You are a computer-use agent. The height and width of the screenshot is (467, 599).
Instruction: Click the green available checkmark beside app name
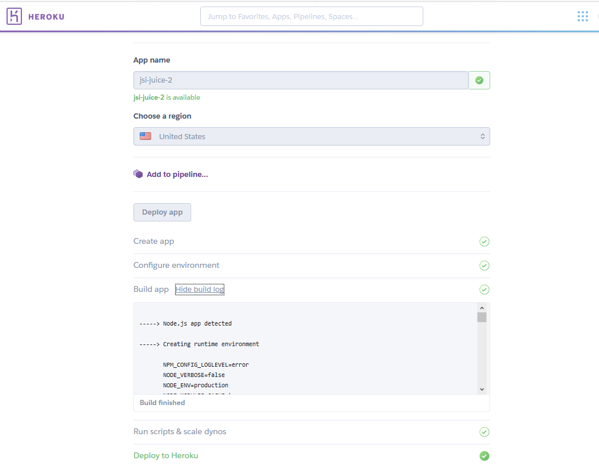coord(479,80)
